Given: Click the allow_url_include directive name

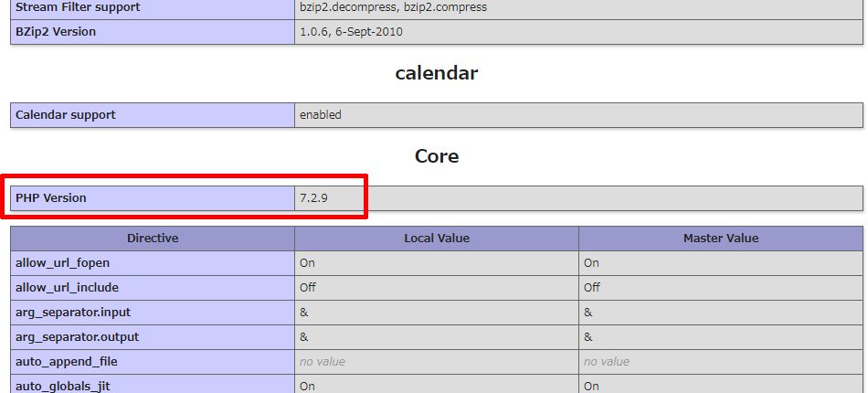Looking at the screenshot, I should [x=67, y=288].
